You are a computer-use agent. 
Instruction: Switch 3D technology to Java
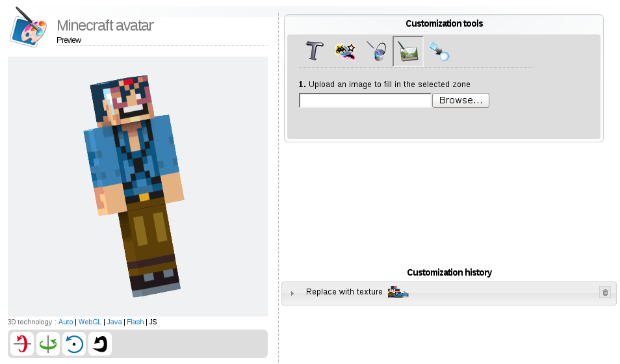coord(114,322)
